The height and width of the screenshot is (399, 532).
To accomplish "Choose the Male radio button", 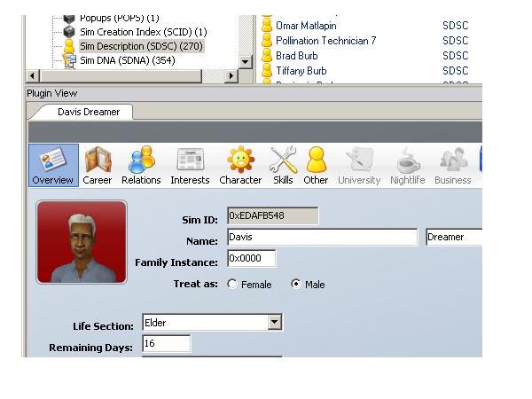I will pyautogui.click(x=296, y=284).
